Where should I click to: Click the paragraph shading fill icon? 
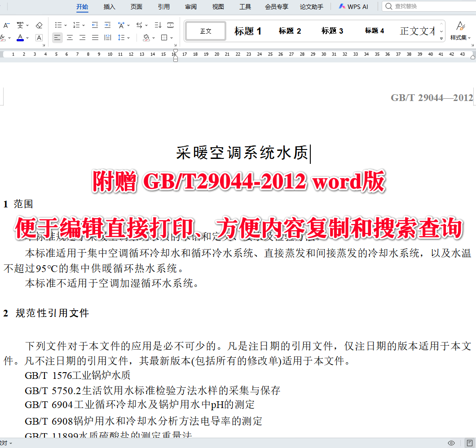coord(146,38)
